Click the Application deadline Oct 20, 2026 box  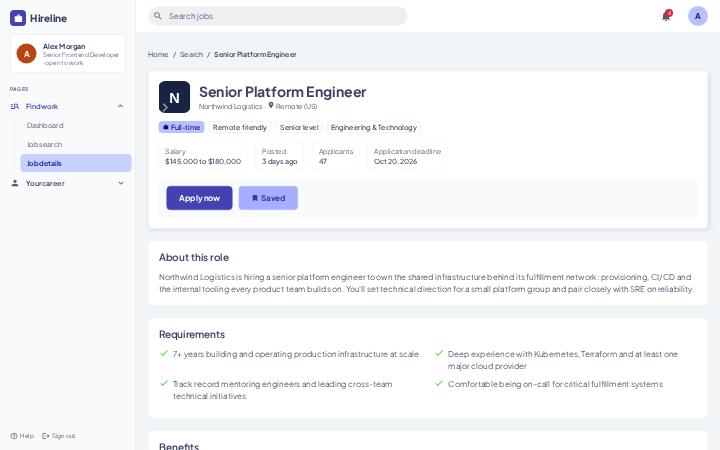click(407, 156)
